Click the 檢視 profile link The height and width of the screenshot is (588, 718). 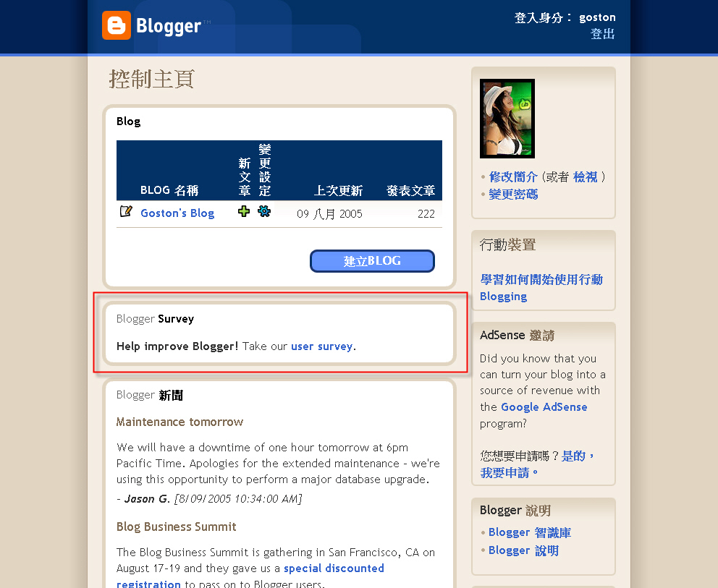[x=586, y=176]
